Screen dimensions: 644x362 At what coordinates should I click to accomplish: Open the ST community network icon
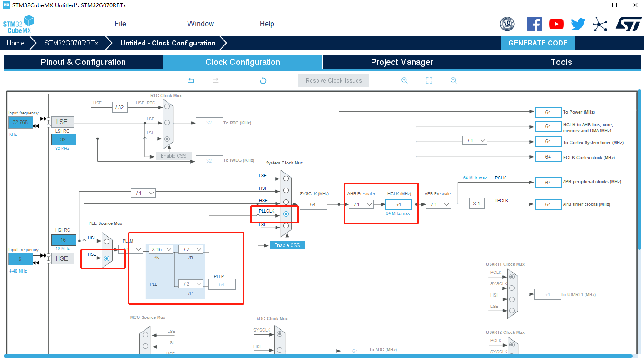[x=600, y=24]
